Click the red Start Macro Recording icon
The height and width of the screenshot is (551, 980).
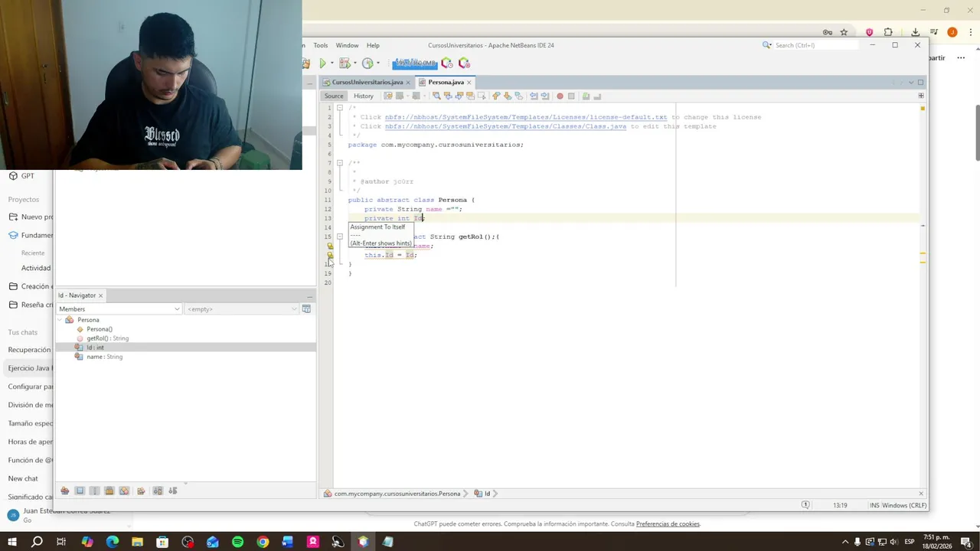[x=560, y=96]
